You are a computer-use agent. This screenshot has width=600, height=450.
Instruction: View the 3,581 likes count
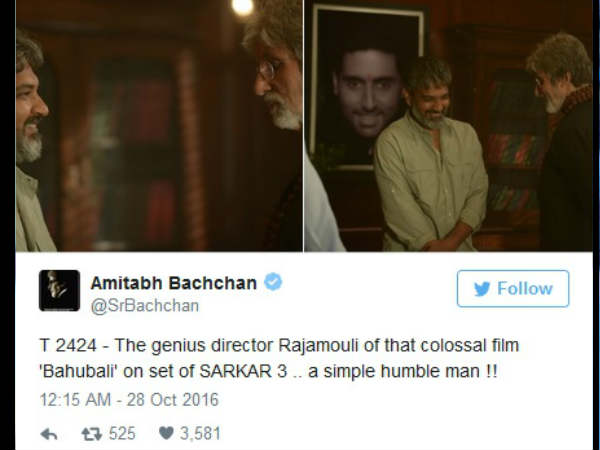pyautogui.click(x=201, y=434)
